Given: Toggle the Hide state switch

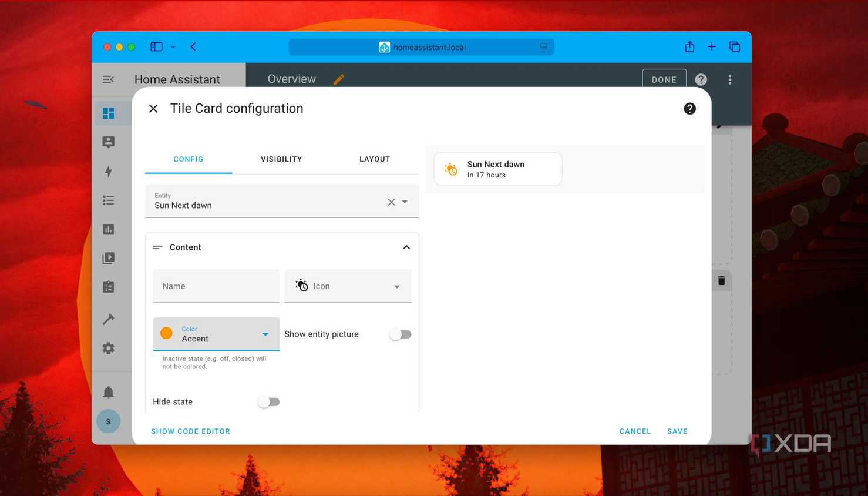Looking at the screenshot, I should tap(269, 402).
